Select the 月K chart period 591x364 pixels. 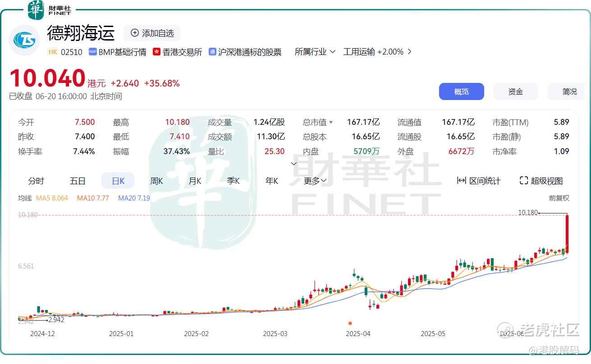pyautogui.click(x=195, y=181)
